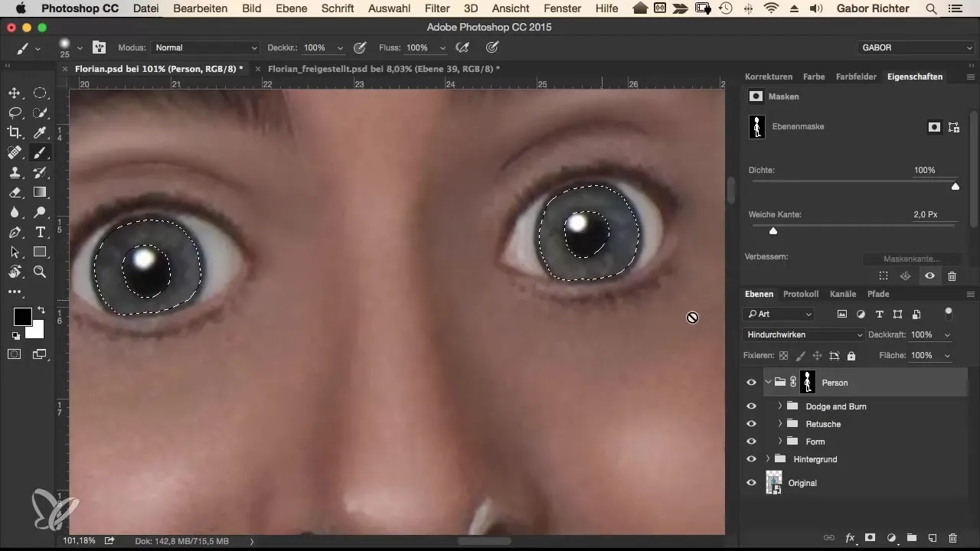Select the Crop tool
The image size is (980, 551).
(x=15, y=132)
